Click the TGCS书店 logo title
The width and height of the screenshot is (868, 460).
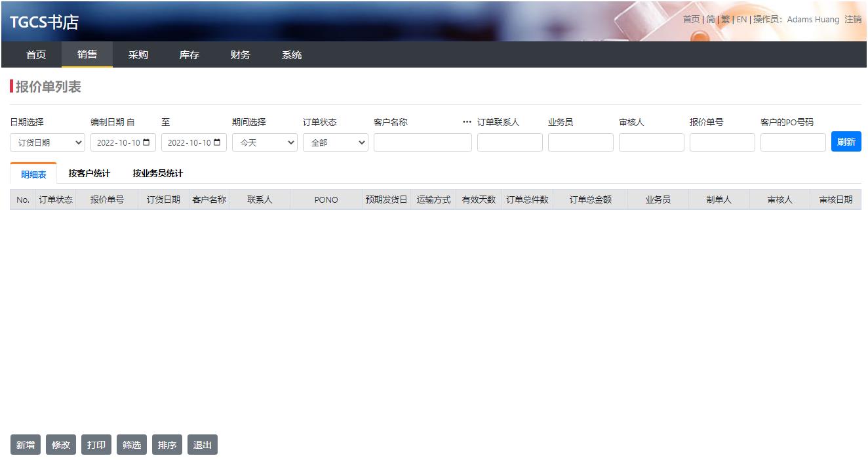pyautogui.click(x=45, y=22)
